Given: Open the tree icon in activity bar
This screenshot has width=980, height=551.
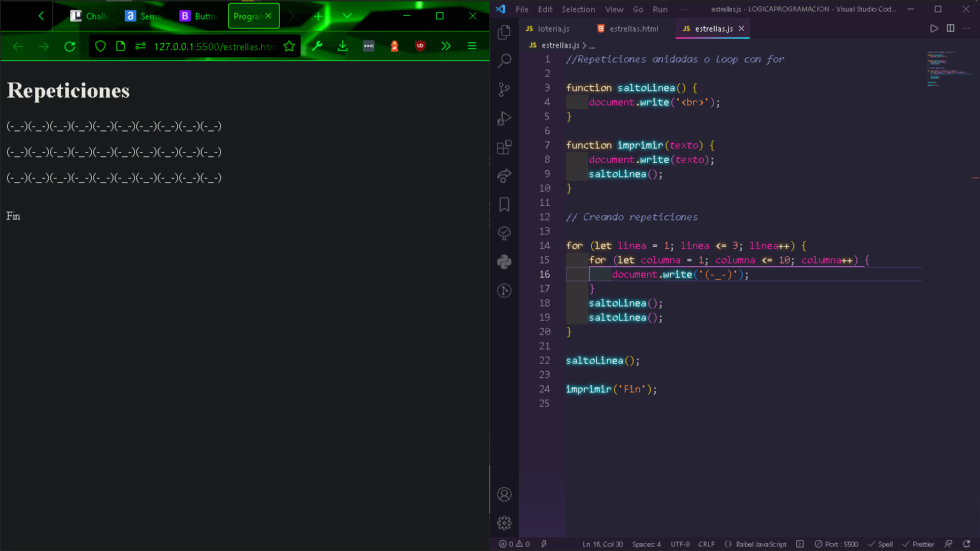Looking at the screenshot, I should (504, 233).
